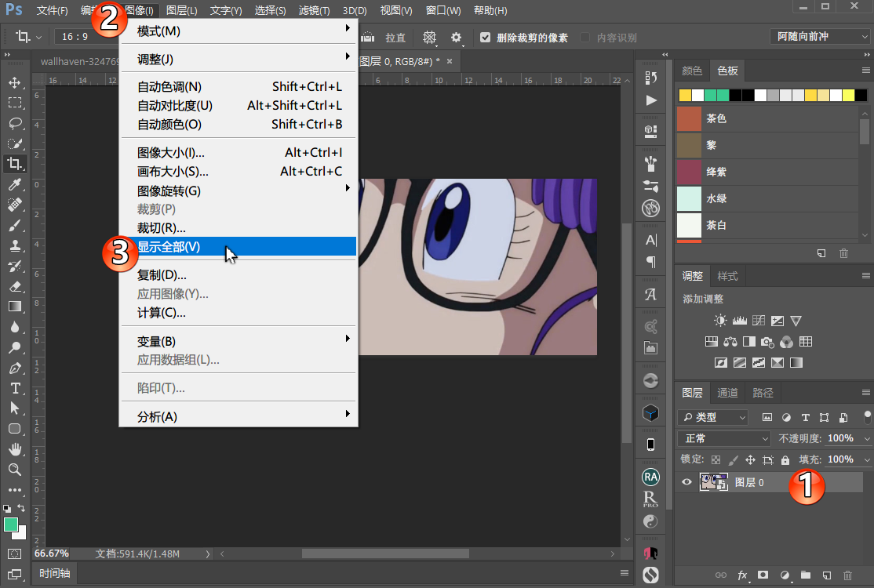
Task: Expand the 阿随向前冲 workspace dropdown
Action: pos(818,37)
